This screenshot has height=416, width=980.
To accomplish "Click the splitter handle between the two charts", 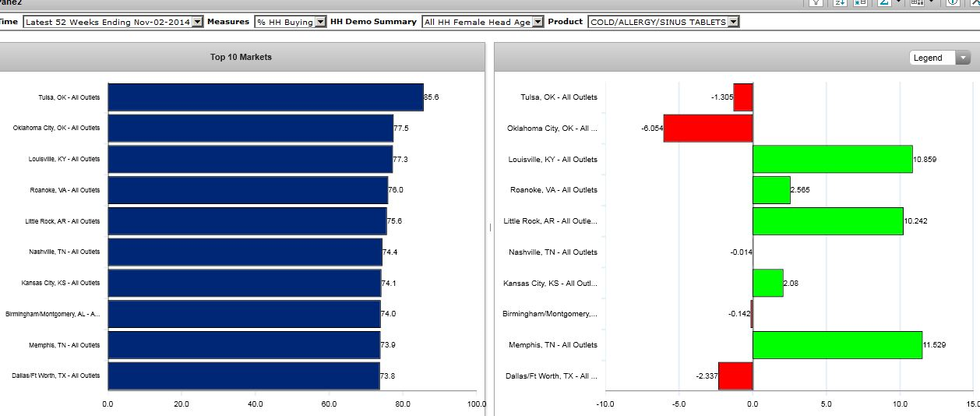I will [490, 227].
